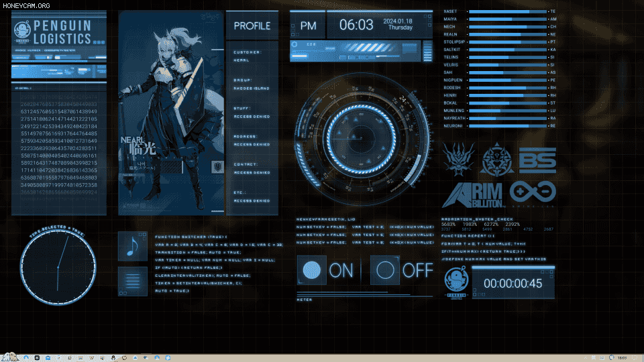This screenshot has height=362, width=644.
Task: Click the Penguin Logistics header logo
Action: coord(58,33)
